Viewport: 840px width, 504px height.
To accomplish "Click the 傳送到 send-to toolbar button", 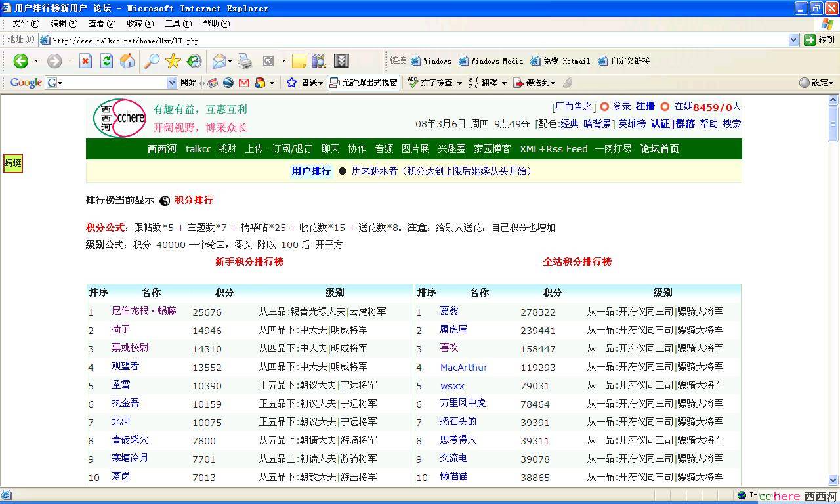I will pyautogui.click(x=535, y=83).
